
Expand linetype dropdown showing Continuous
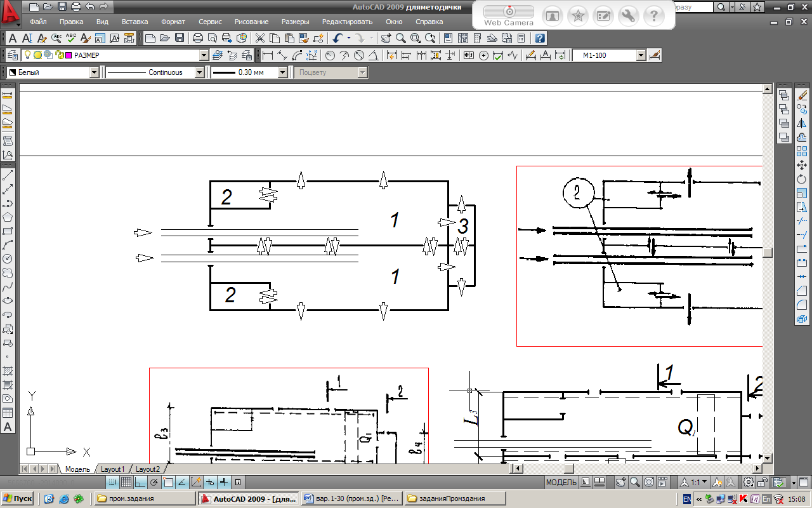click(x=200, y=72)
